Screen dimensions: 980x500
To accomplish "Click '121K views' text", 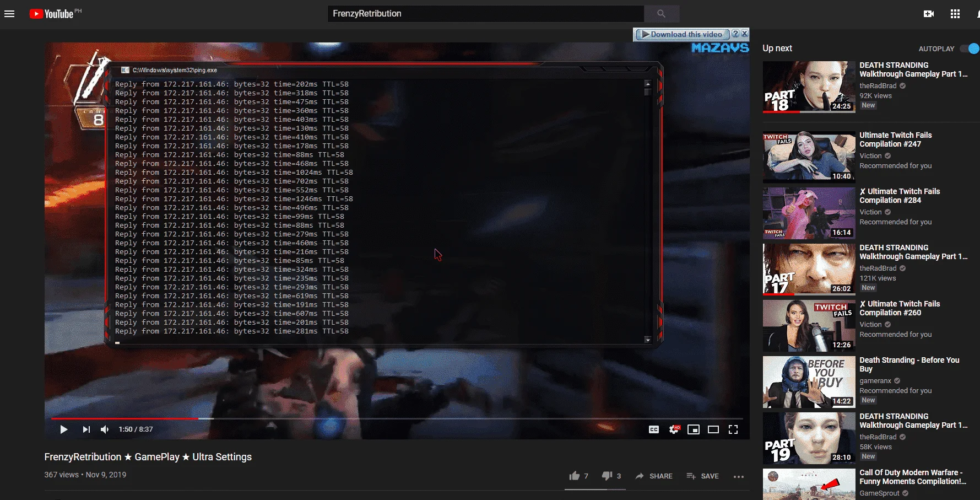I will 878,278.
